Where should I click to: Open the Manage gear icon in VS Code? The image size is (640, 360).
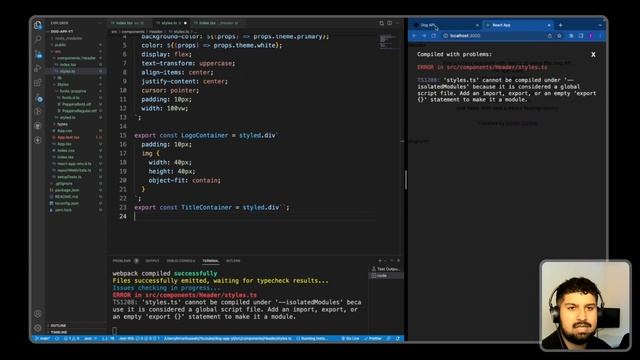point(38,328)
